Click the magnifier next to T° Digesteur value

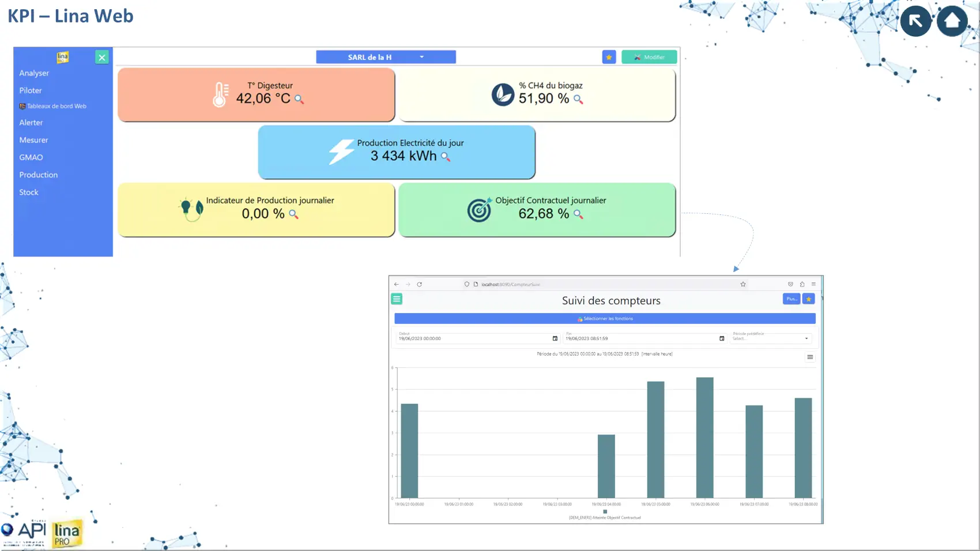click(299, 99)
